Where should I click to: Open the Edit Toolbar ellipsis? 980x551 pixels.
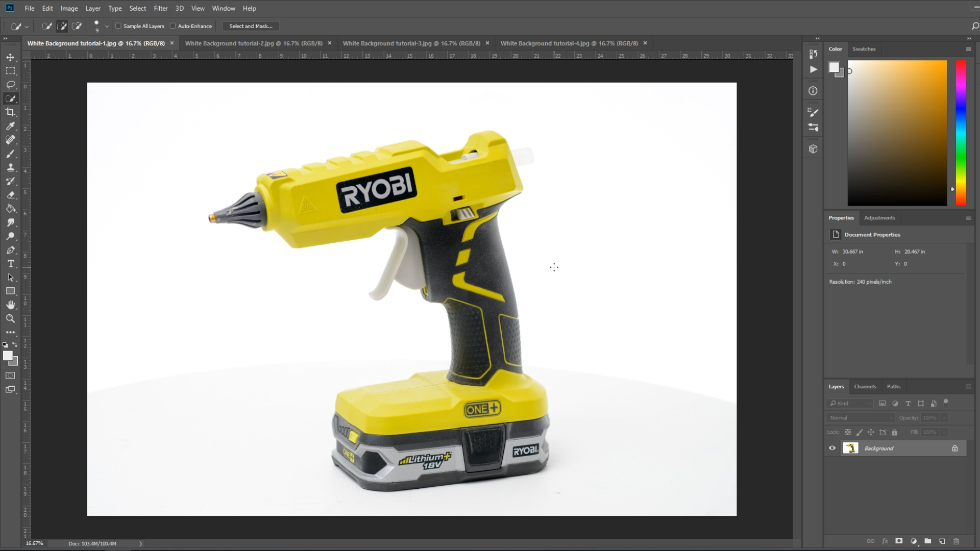pos(10,332)
